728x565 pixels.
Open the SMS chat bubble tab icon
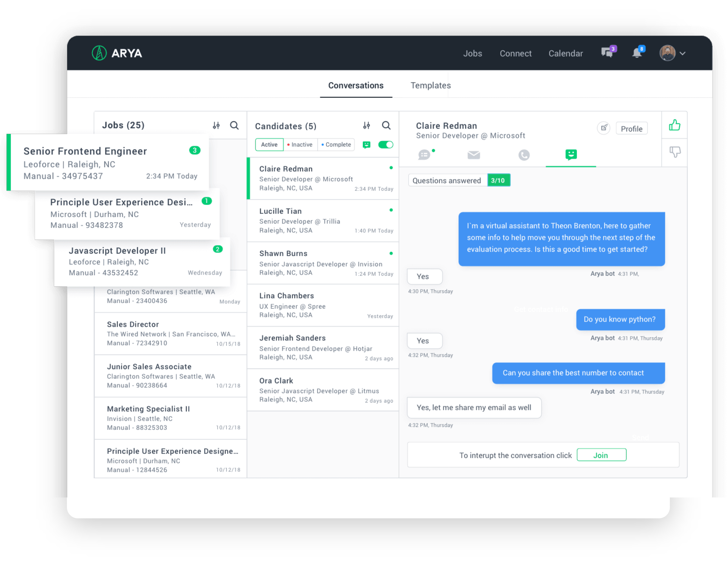[424, 155]
